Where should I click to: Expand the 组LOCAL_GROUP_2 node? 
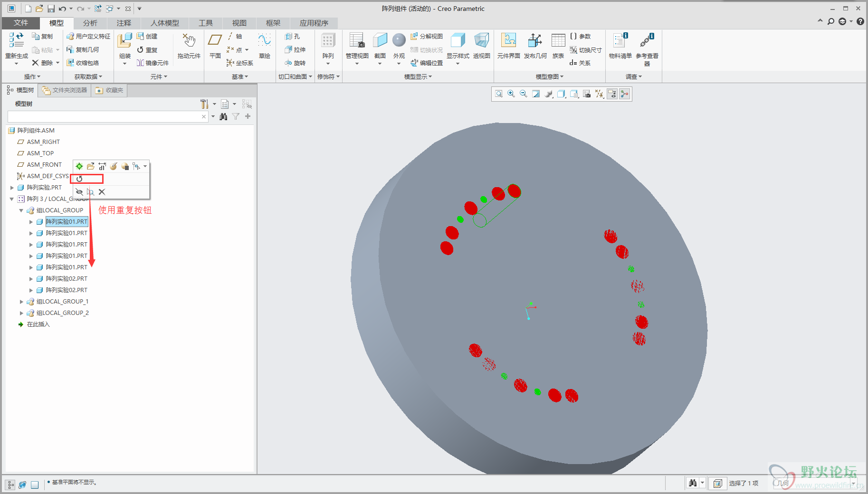coord(21,313)
